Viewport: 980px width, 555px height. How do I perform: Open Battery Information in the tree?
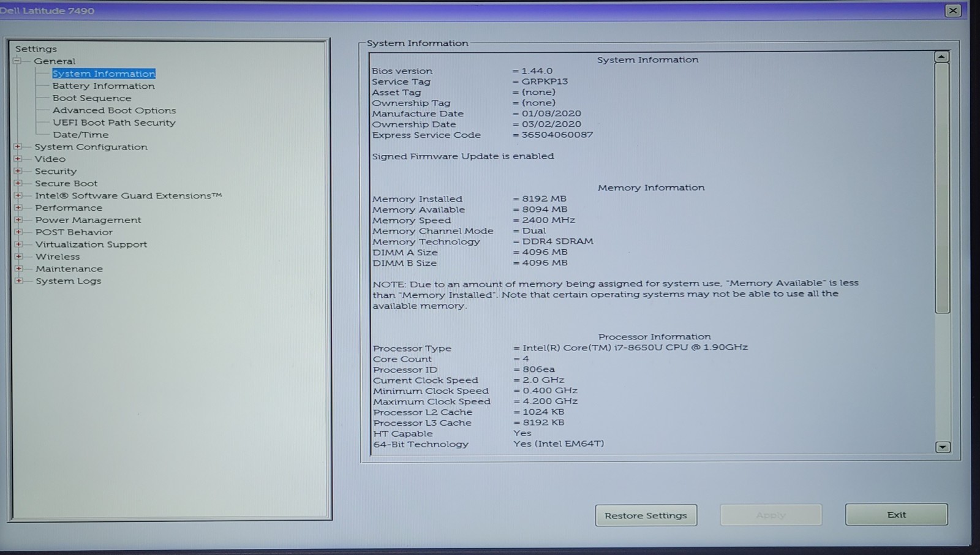pos(104,86)
